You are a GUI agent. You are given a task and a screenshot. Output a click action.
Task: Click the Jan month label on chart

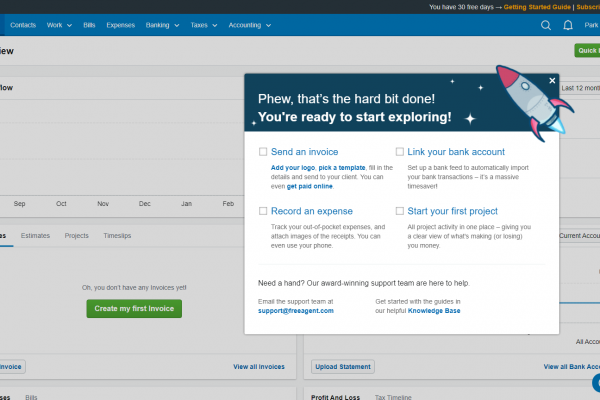(x=186, y=204)
